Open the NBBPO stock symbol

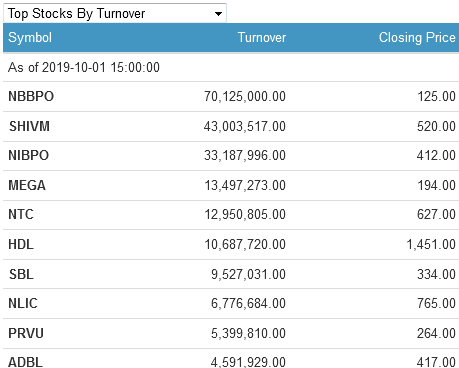pyautogui.click(x=31, y=96)
